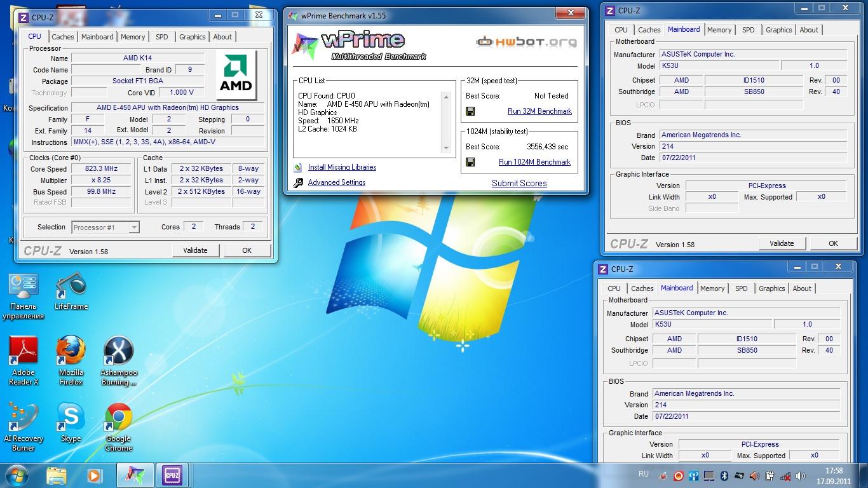This screenshot has height=488, width=868.
Task: Click the clock showing 17:58
Action: point(834,471)
